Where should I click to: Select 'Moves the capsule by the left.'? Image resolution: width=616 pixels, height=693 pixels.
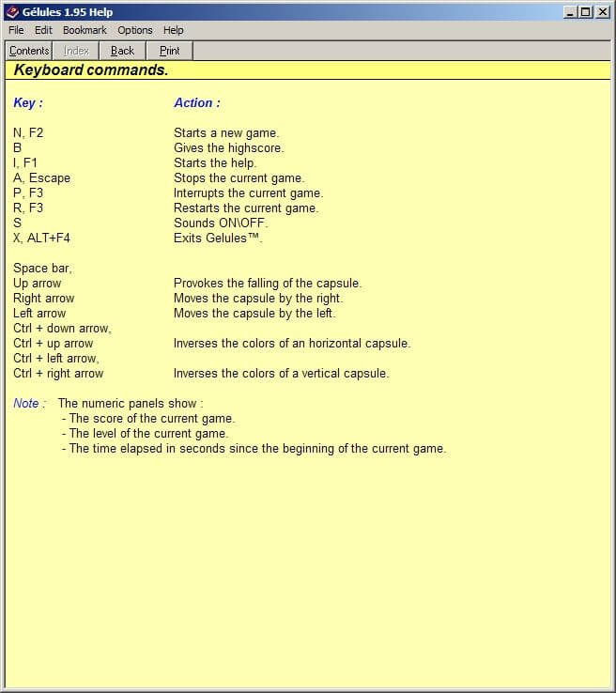click(254, 313)
